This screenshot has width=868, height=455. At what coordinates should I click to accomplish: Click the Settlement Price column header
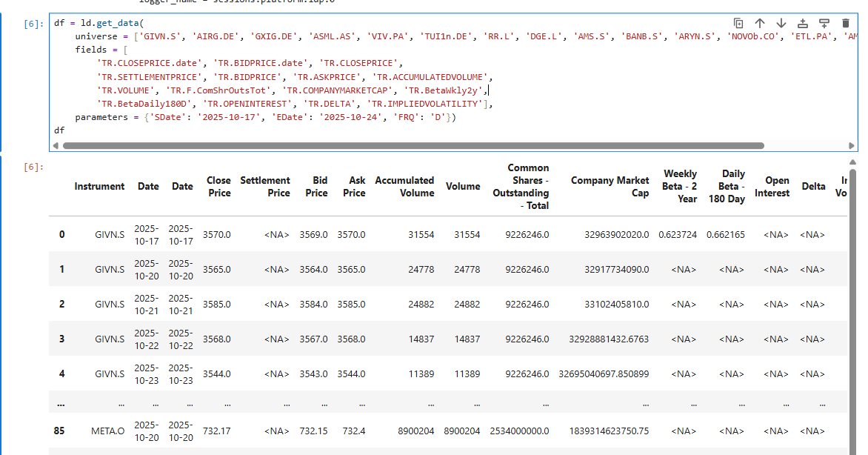[x=265, y=187]
